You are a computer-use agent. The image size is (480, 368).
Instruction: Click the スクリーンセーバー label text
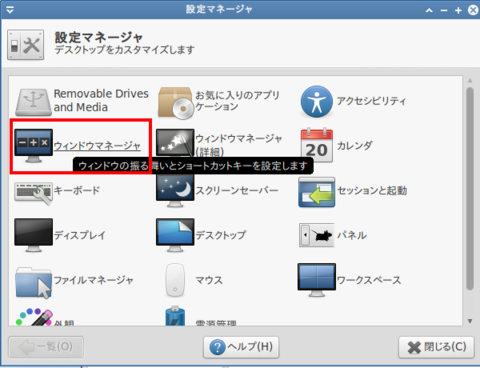(x=237, y=190)
